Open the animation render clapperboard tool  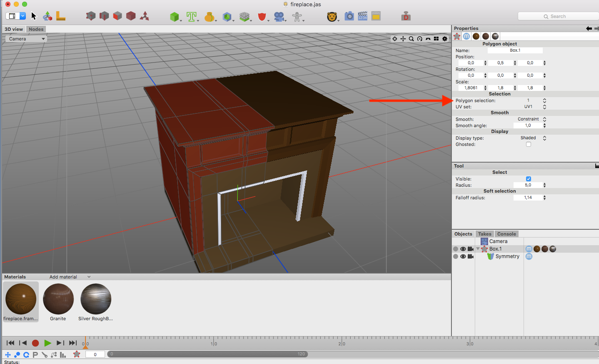(362, 16)
